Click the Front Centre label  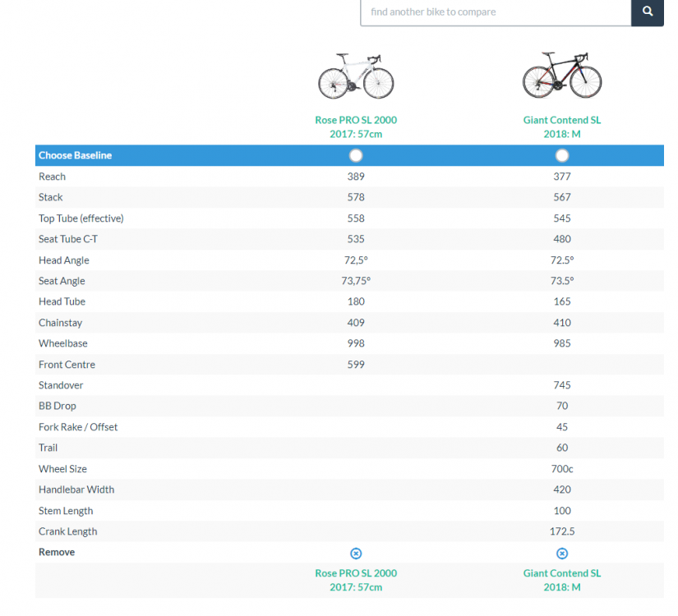click(x=67, y=365)
